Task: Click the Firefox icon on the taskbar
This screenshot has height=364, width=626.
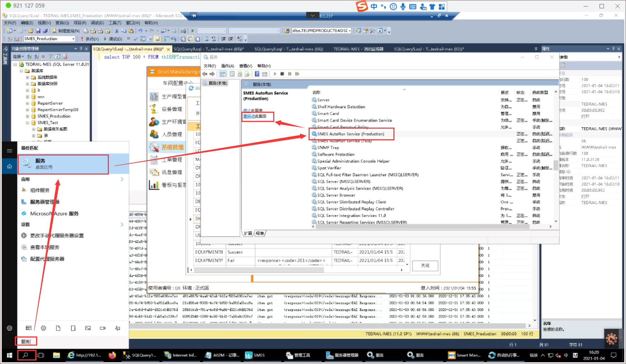Action: click(112, 355)
